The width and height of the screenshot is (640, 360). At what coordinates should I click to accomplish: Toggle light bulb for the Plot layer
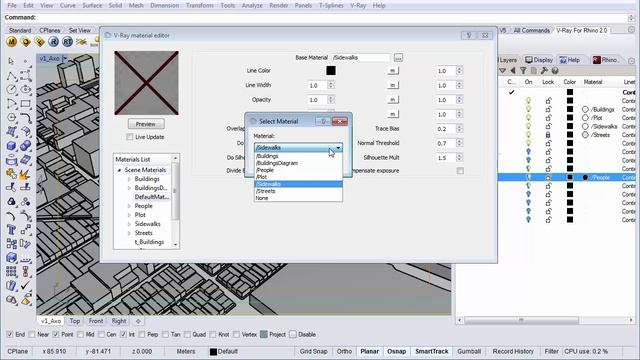528,118
